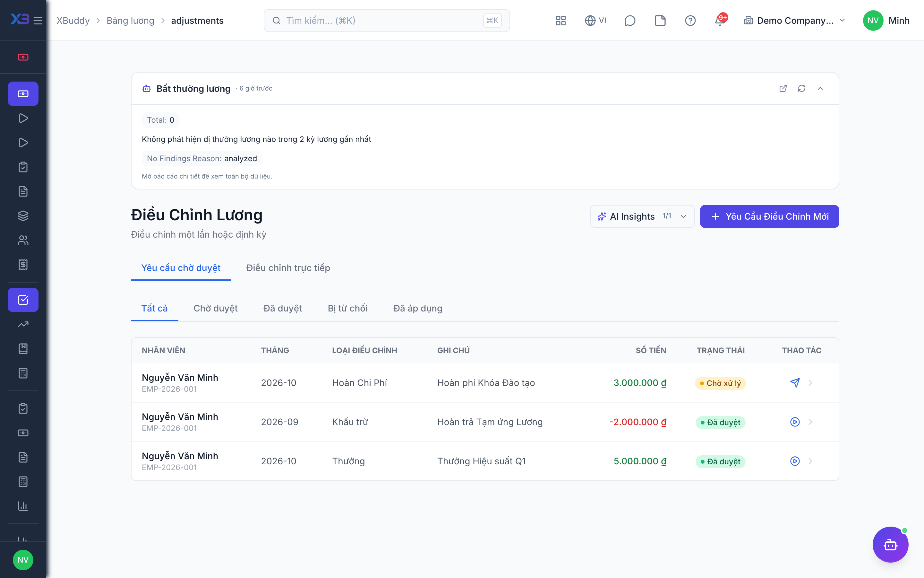Open the bar chart icon in sidebar
This screenshot has width=924, height=578.
coord(23,506)
